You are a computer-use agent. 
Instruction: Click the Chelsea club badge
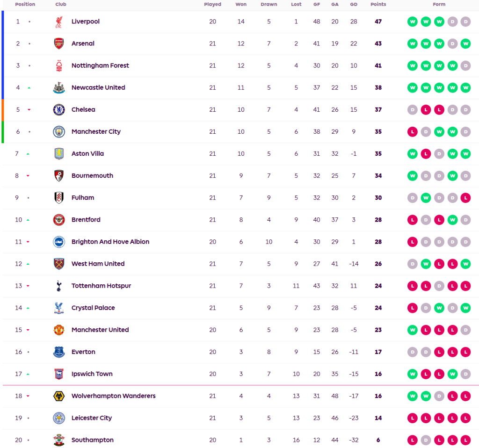pos(58,109)
